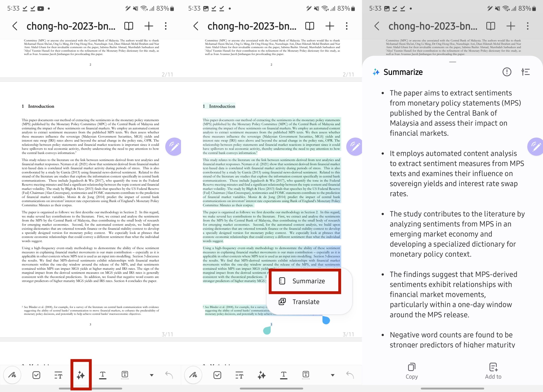Tap the plus add icon in right screen header

(511, 26)
